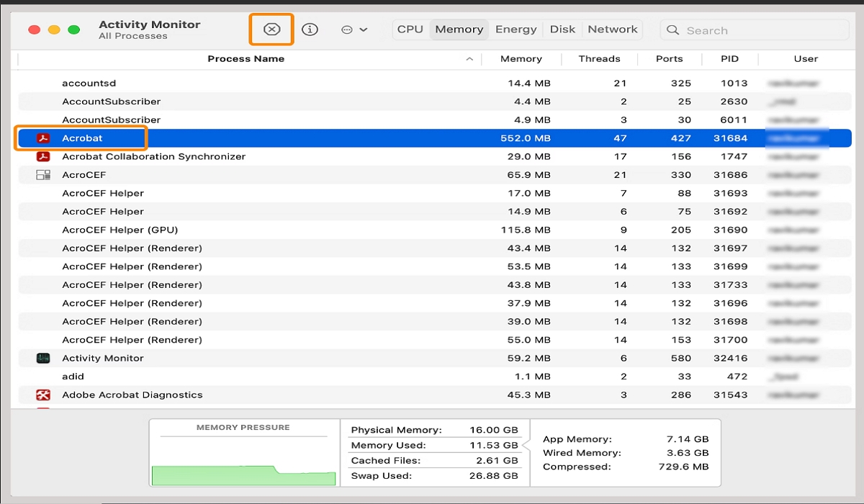Open the ellipsis more-actions dropdown
This screenshot has width=864, height=504.
354,30
